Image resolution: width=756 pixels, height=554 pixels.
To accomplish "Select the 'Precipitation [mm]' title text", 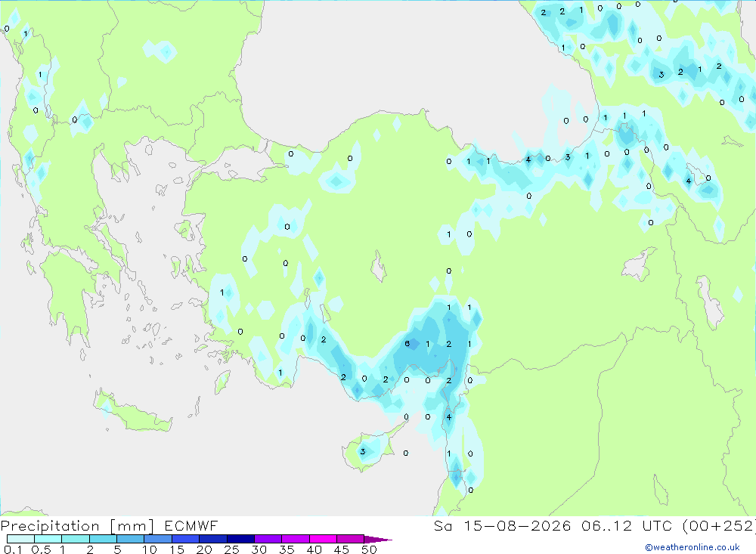I will (x=77, y=526).
